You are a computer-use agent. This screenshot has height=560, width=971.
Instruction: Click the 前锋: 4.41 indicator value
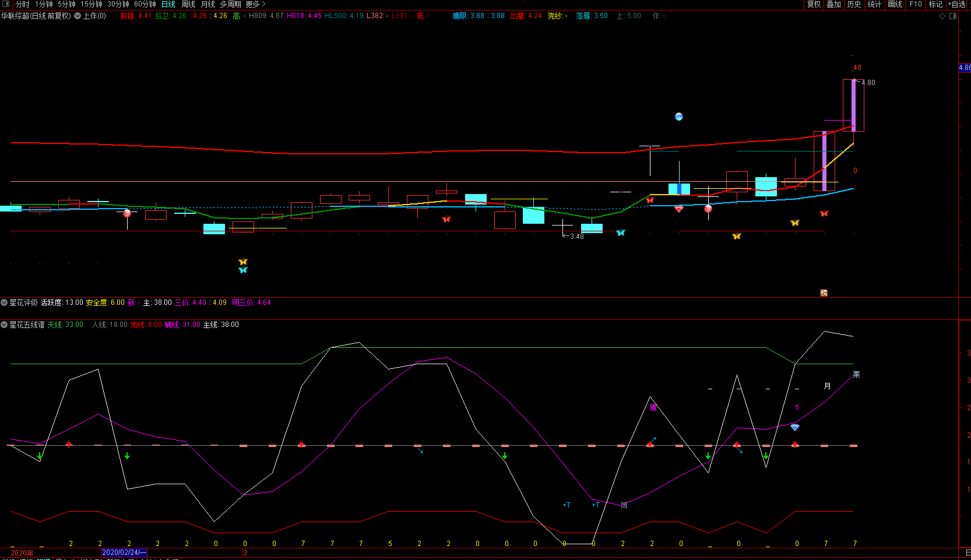[x=136, y=16]
